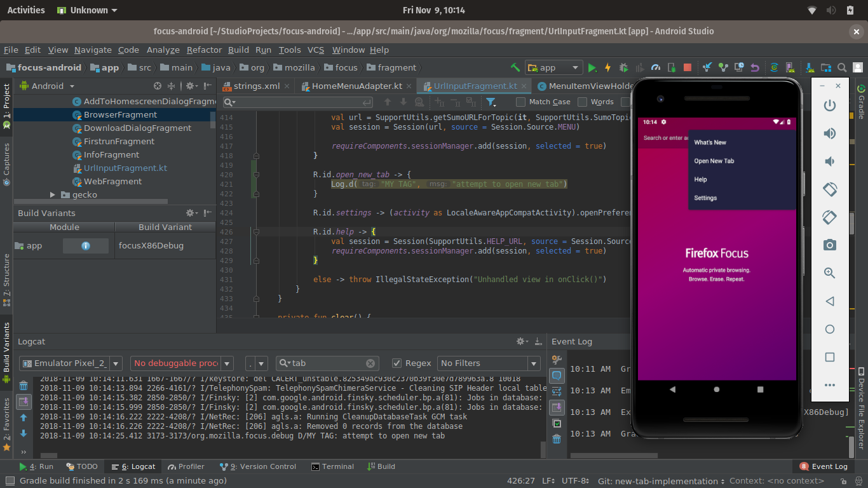This screenshot has height=488, width=868.
Task: Clear logcat using the trash can icon
Action: click(x=24, y=386)
